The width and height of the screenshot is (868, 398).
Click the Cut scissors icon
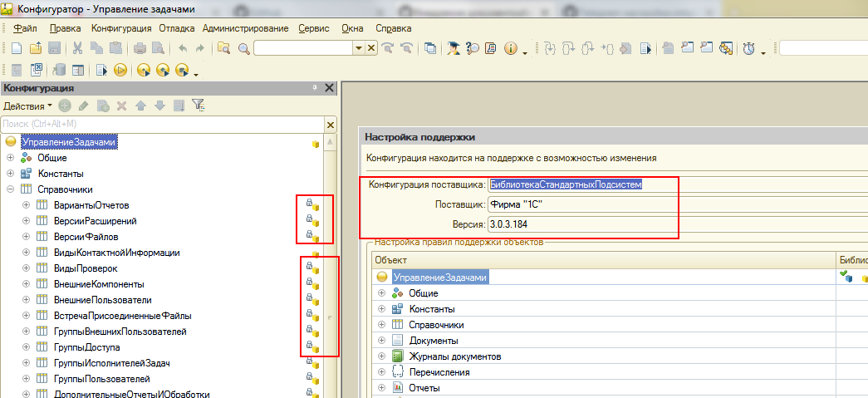coord(77,49)
